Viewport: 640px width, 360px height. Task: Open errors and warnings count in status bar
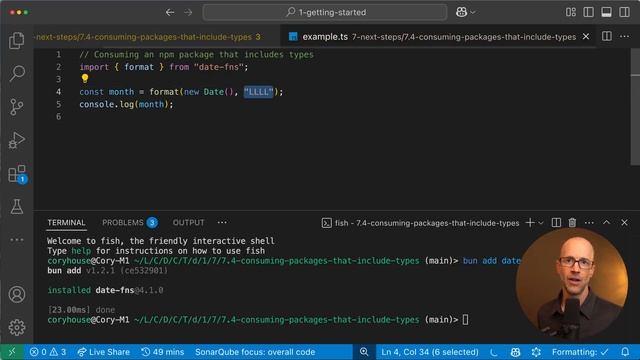48,352
